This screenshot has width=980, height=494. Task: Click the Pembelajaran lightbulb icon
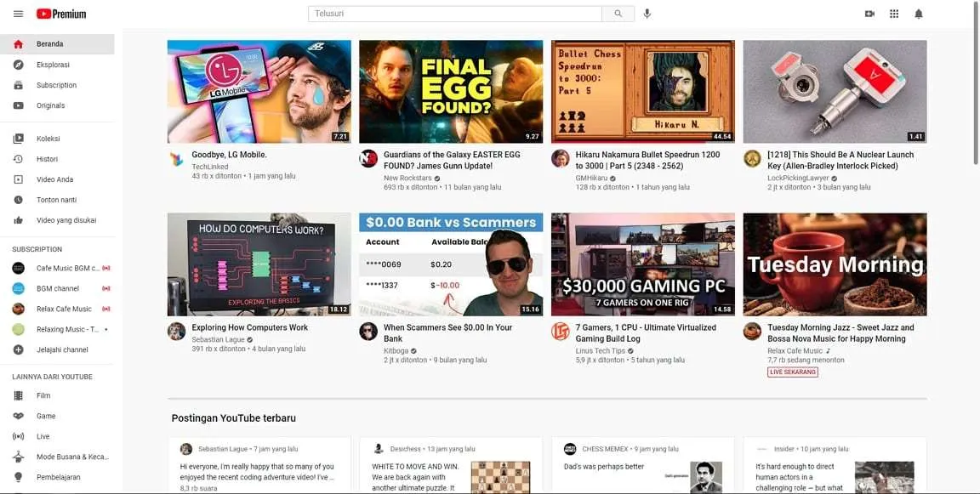click(18, 477)
